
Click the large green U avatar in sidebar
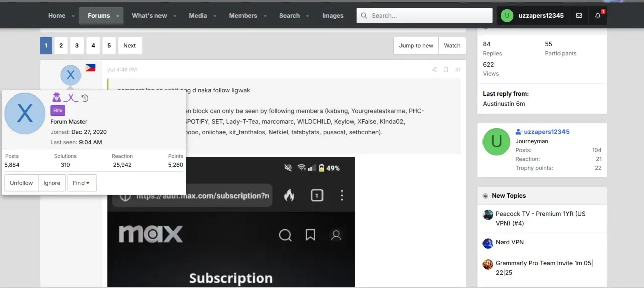point(496,141)
